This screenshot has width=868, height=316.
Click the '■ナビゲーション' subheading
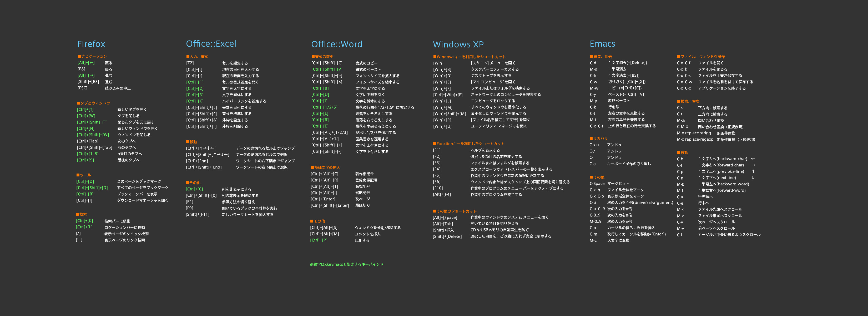pyautogui.click(x=92, y=56)
